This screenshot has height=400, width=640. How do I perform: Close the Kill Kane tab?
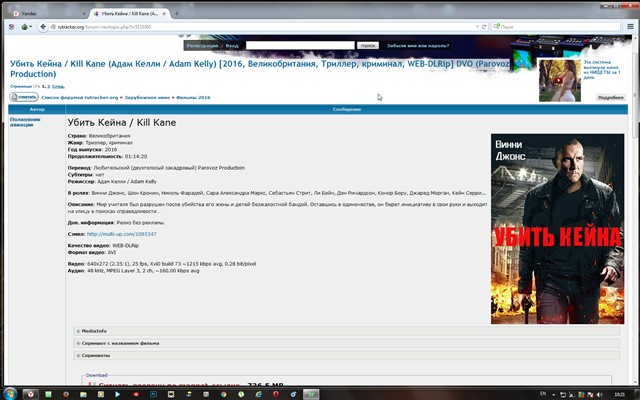pyautogui.click(x=164, y=13)
